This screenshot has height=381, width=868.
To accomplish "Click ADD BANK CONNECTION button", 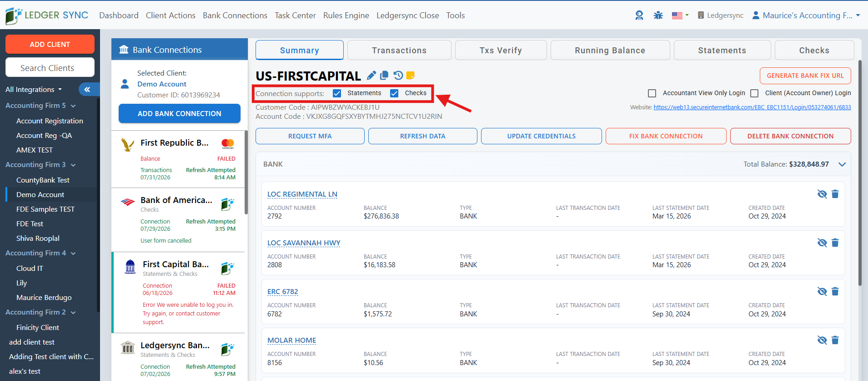I will (x=180, y=113).
